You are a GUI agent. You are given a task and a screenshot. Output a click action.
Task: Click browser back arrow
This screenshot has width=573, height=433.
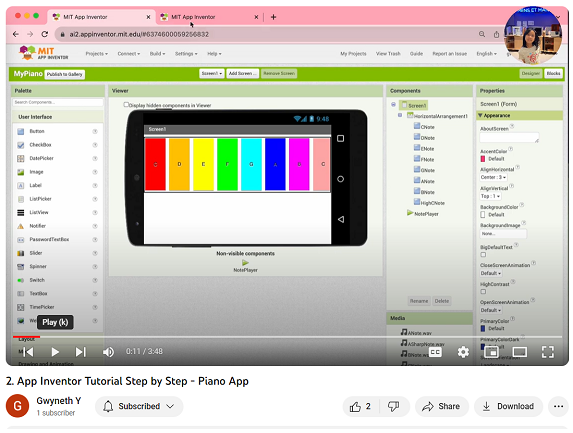click(15, 34)
